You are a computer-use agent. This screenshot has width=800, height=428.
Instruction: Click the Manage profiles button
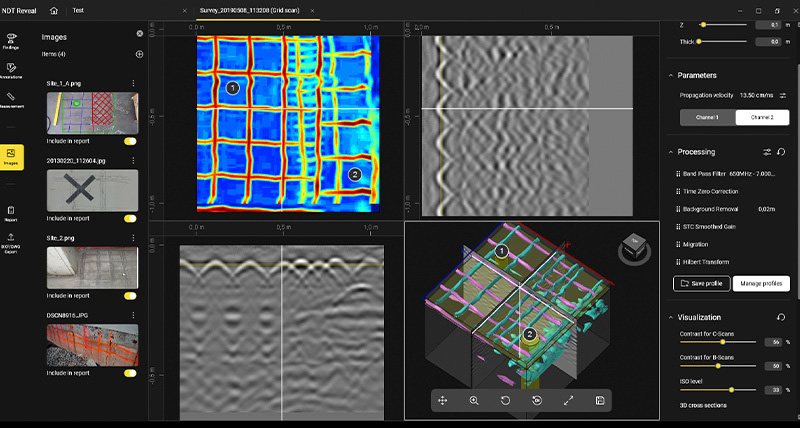pos(761,283)
